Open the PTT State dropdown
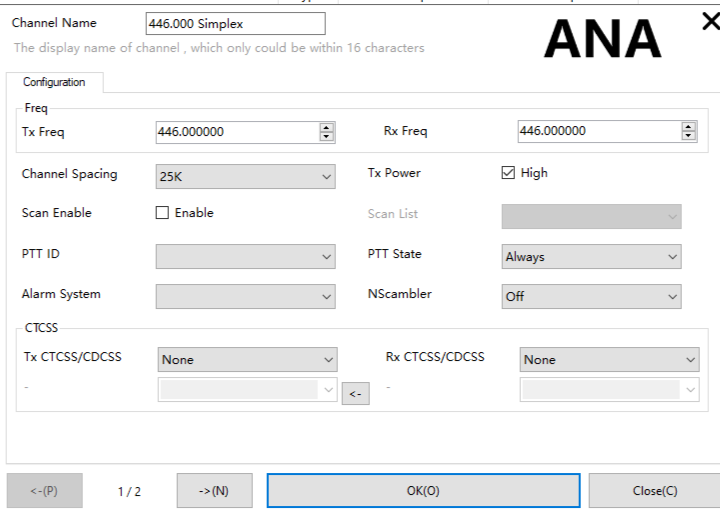Screen dimensions: 720x511 tap(591, 257)
